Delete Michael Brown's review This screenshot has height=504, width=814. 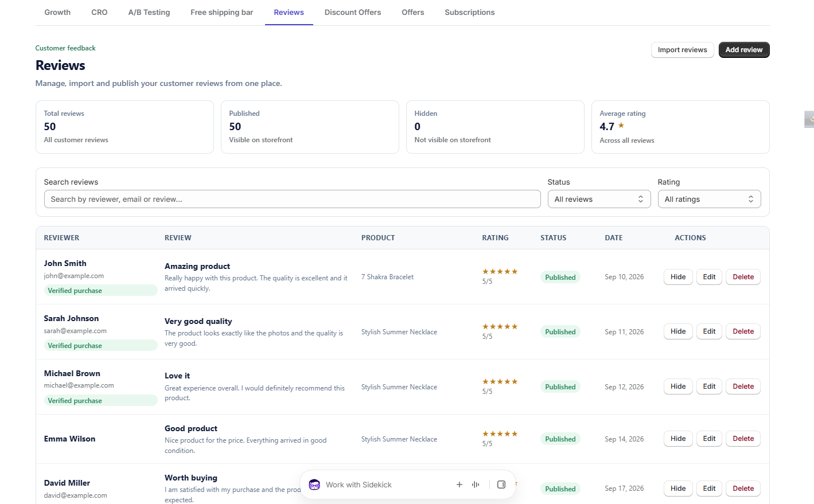[x=743, y=386]
